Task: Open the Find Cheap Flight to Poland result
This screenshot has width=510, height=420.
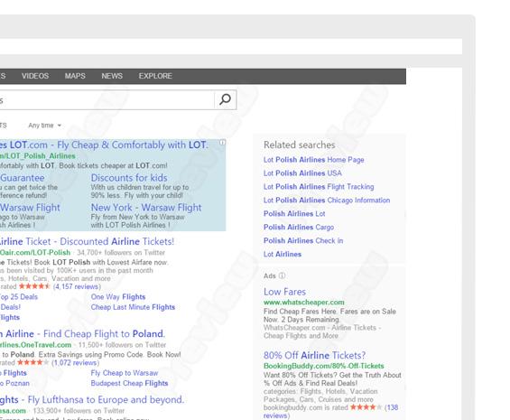Action: [x=82, y=333]
